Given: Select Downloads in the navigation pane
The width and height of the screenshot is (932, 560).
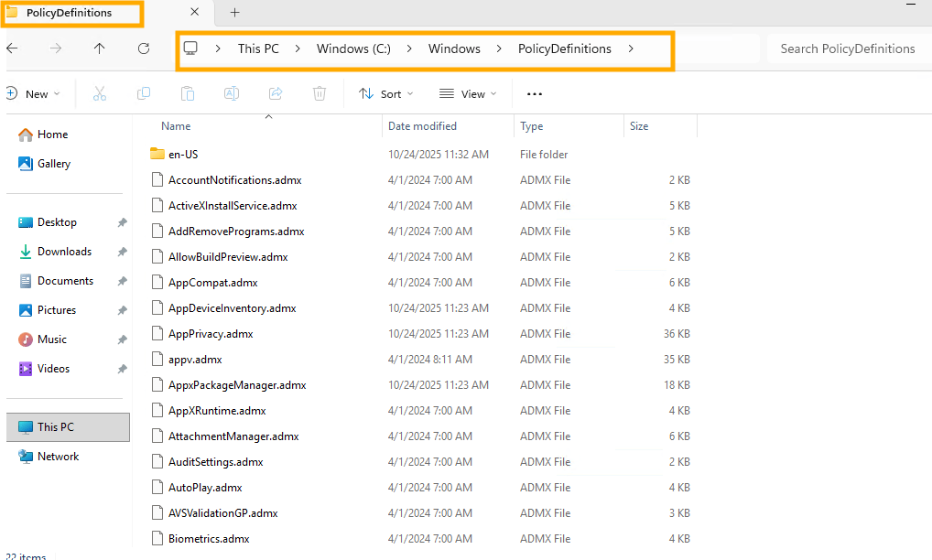Looking at the screenshot, I should point(64,252).
